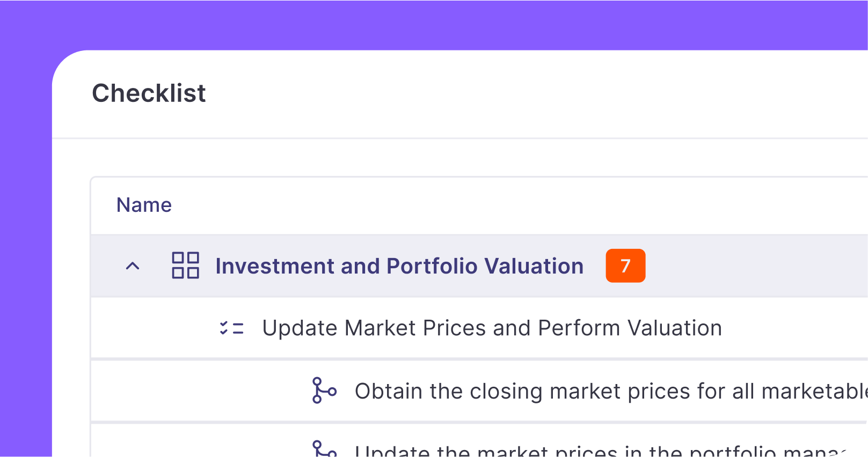Open Update Market Prices and Perform Valuation
868x457 pixels.
pyautogui.click(x=492, y=328)
